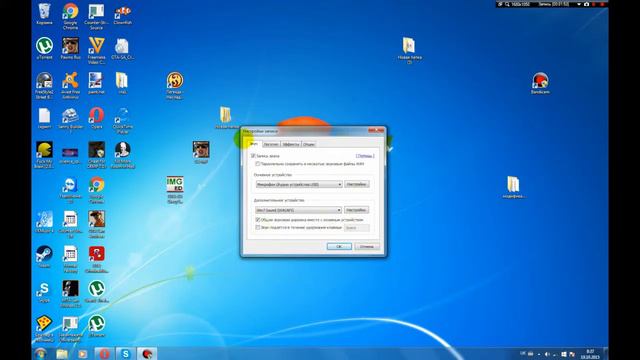
Task: Click the volume speaker tray icon
Action: [x=547, y=354]
